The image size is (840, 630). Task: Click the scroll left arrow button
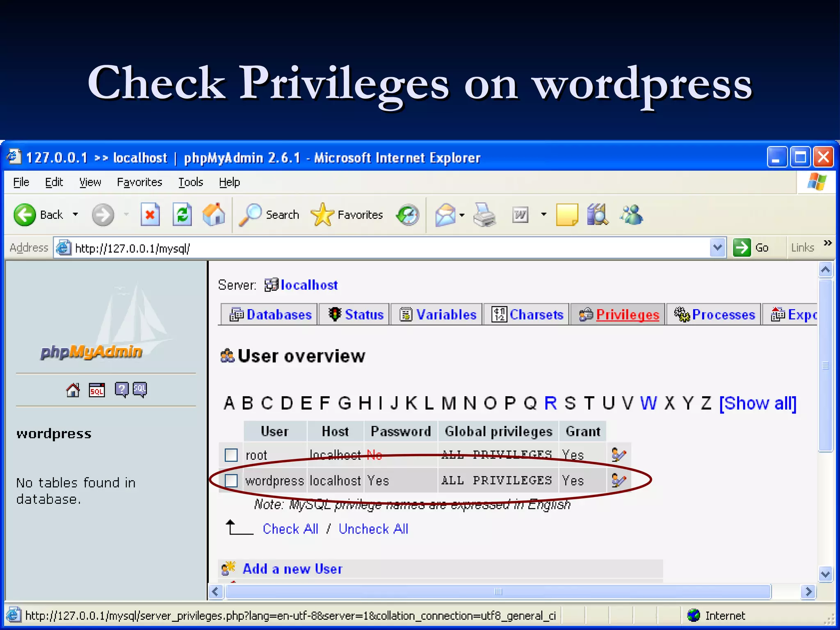tap(216, 591)
